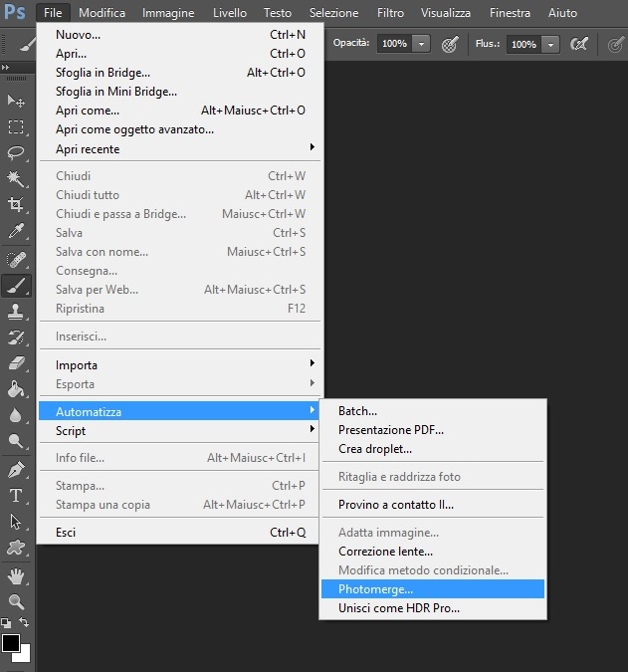The width and height of the screenshot is (628, 672).
Task: Expand the Script submenu
Action: tap(180, 430)
